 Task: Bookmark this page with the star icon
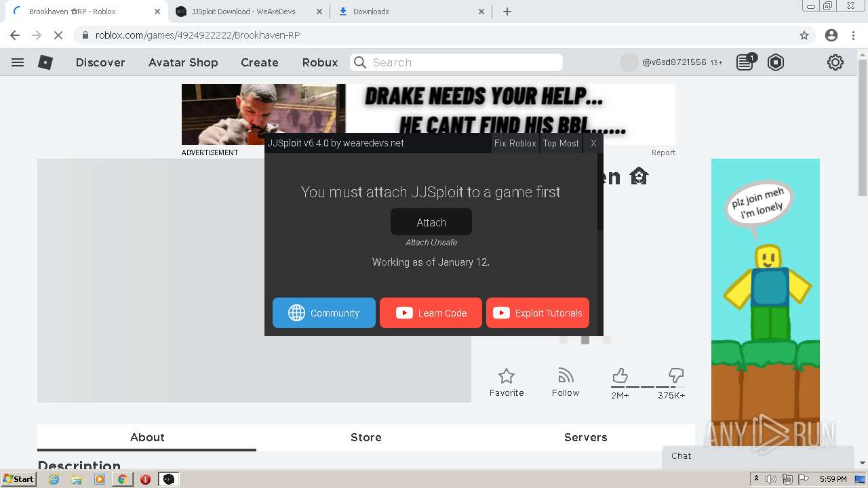(804, 35)
